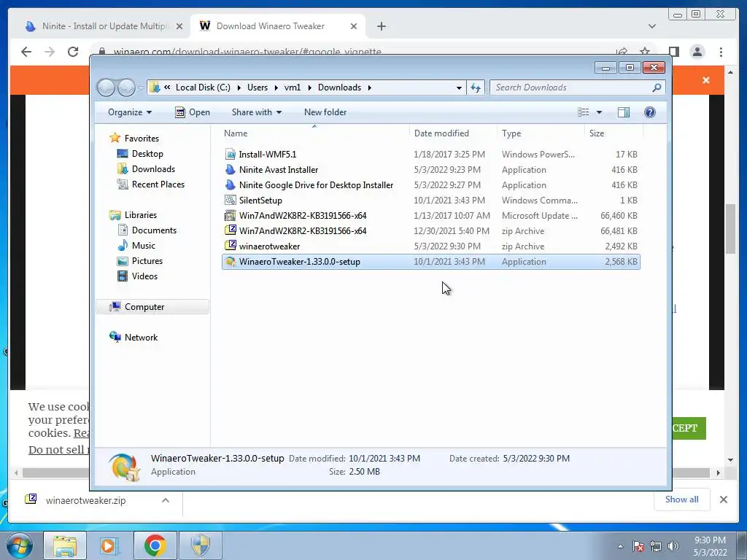Select Install-WMF5.1 file icon
The height and width of the screenshot is (560, 747).
(x=230, y=155)
